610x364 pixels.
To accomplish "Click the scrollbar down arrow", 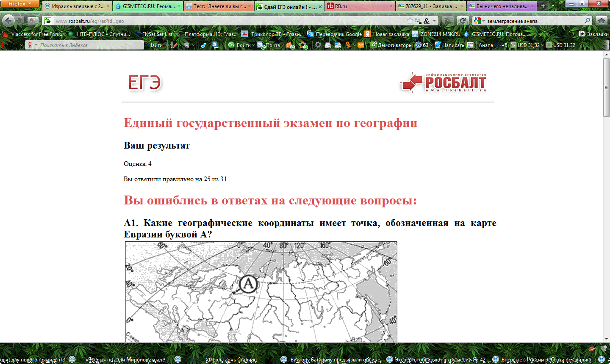I will tap(606, 340).
